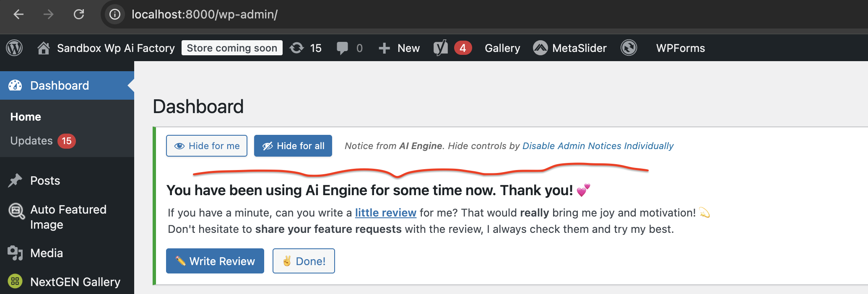
Task: Click the MetaSlider icon in the admin bar
Action: [x=540, y=48]
